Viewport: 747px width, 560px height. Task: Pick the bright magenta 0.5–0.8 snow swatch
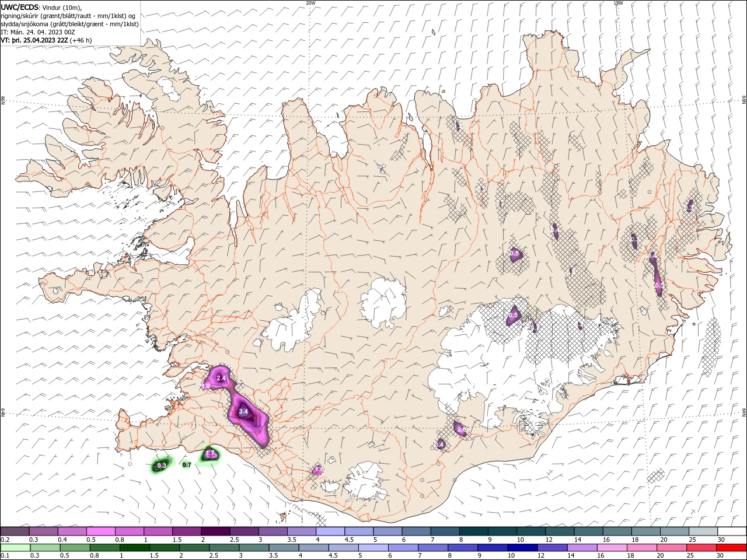[x=101, y=531]
